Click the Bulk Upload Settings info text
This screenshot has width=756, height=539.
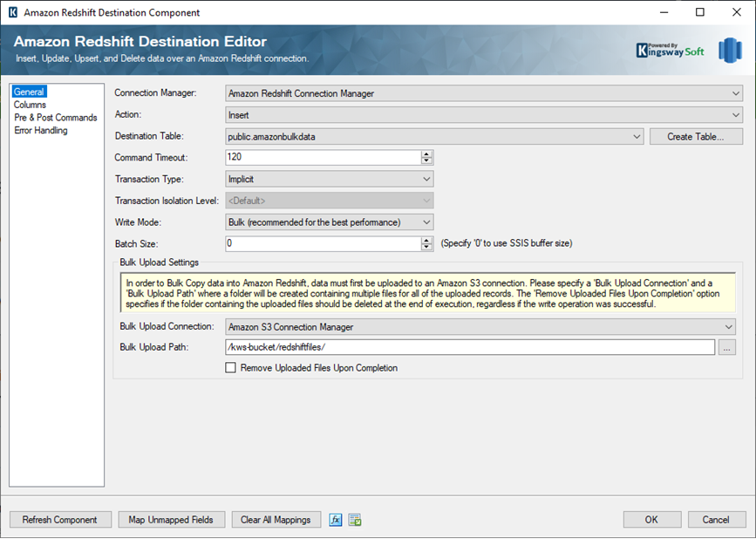tap(427, 294)
